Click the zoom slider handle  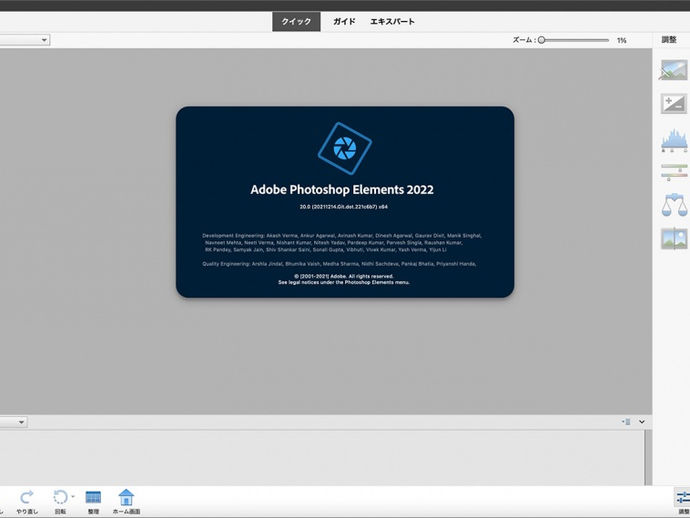[542, 40]
